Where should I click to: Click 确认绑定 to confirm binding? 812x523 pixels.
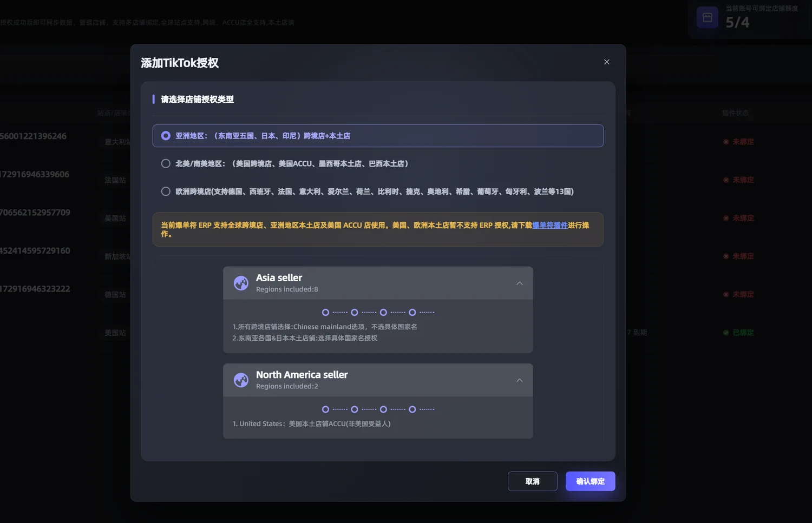590,481
